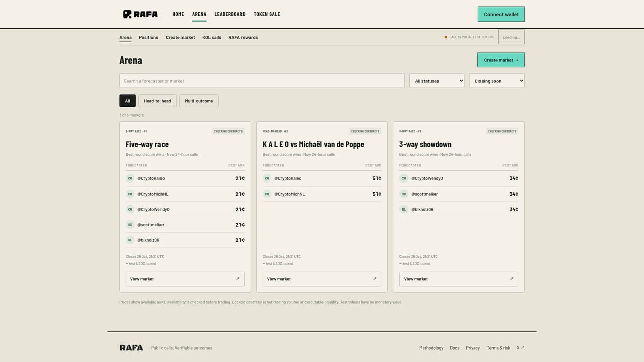Screen dimensions: 644x362
Task: Filter markets by Multi-outcome
Action: pos(199,101)
